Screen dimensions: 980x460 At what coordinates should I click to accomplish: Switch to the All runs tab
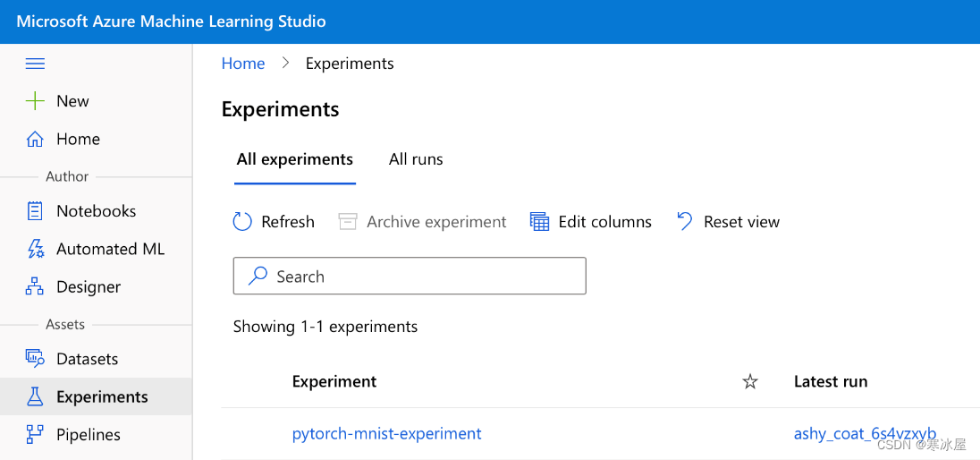coord(416,159)
